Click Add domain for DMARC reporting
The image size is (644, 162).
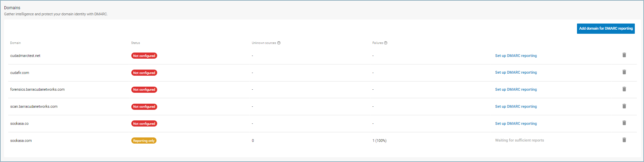coord(606,29)
